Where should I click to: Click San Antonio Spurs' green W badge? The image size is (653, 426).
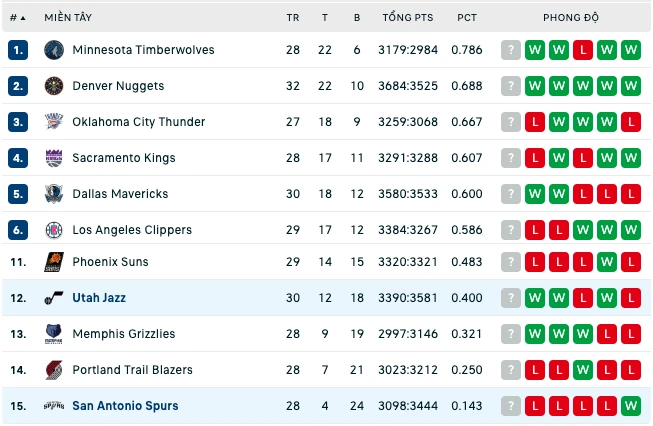point(631,406)
